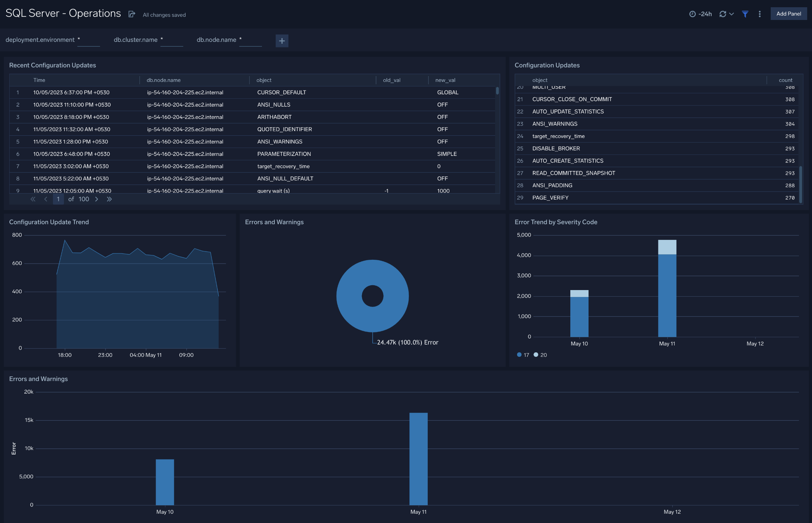Click May 10 bar in bottom Errors chart
Viewport: 812px width, 523px height.
(x=165, y=482)
